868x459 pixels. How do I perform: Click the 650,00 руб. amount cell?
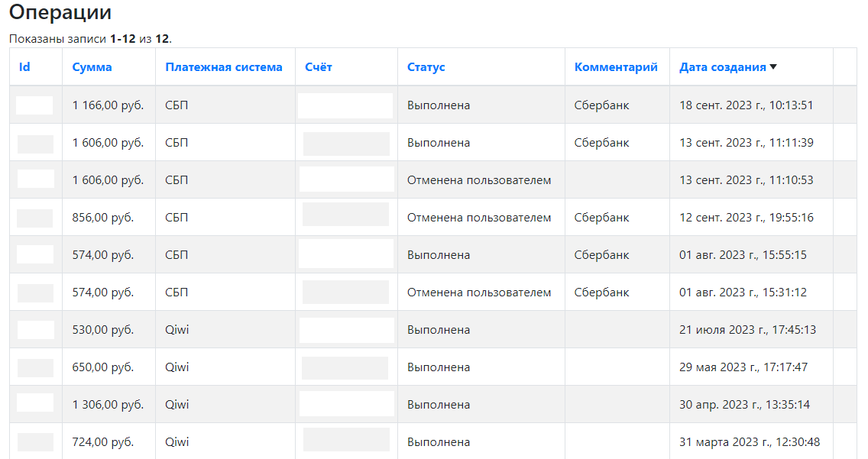pyautogui.click(x=103, y=367)
